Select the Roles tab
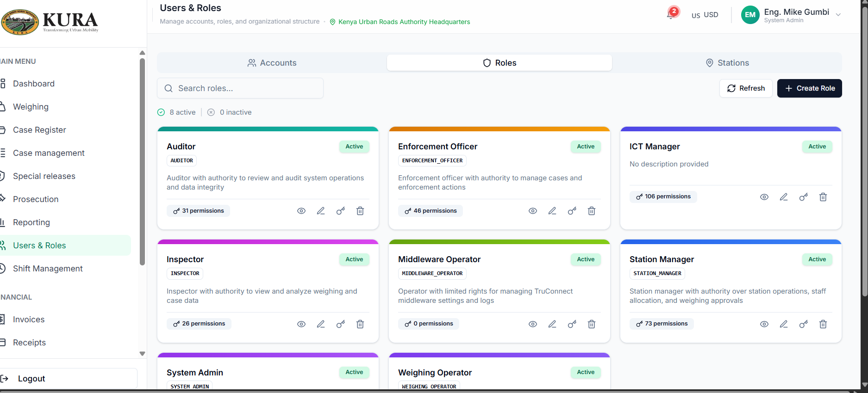868x393 pixels. (500, 63)
